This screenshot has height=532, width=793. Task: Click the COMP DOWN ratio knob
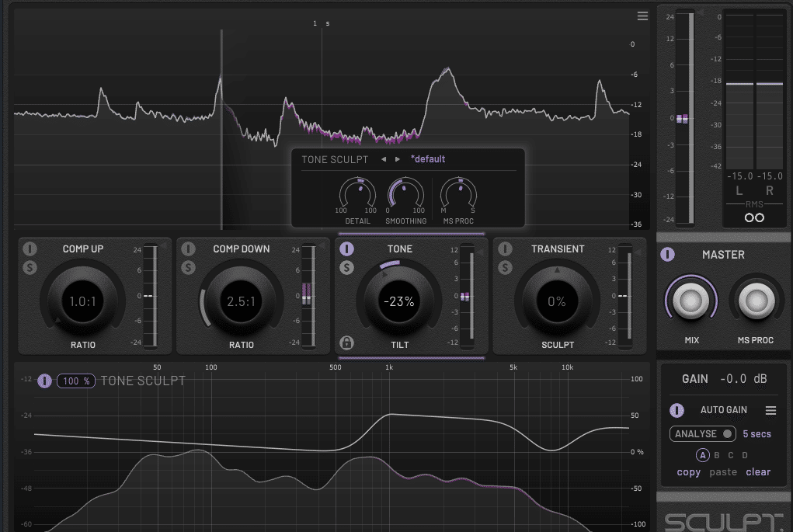pos(242,301)
